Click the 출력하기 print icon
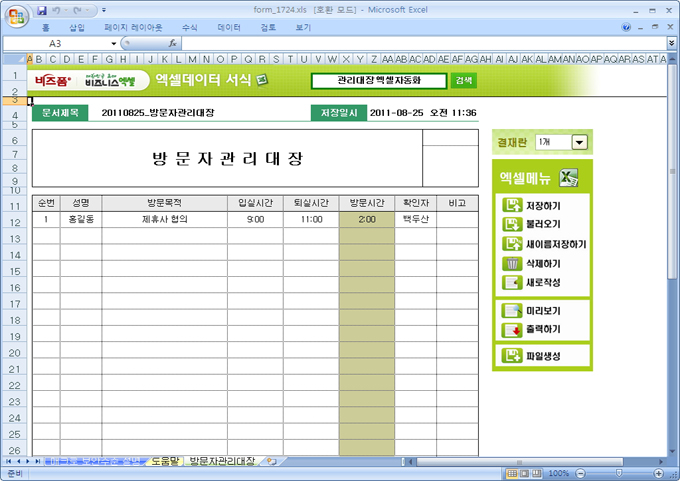The width and height of the screenshot is (680, 481). click(512, 330)
